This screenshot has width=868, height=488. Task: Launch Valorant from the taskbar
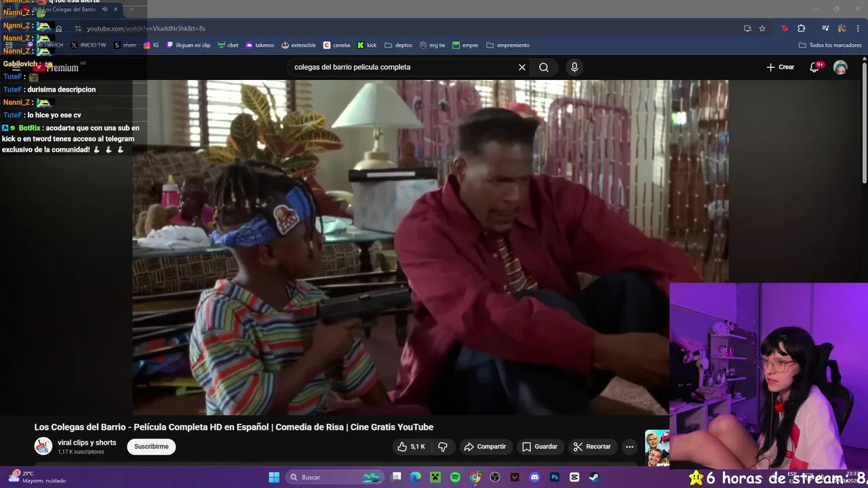tap(515, 477)
